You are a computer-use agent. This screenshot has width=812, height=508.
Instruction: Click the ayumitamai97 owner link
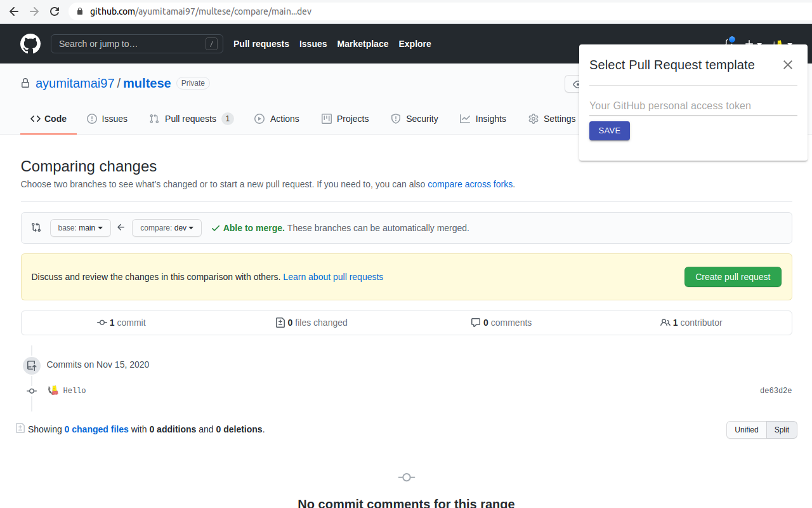[x=75, y=83]
